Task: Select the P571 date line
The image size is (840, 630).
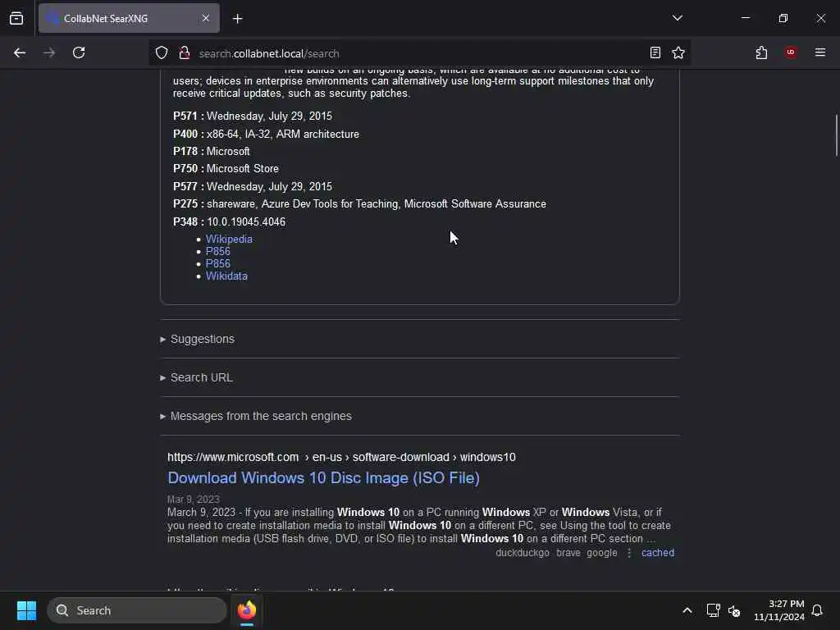Action: [x=253, y=116]
